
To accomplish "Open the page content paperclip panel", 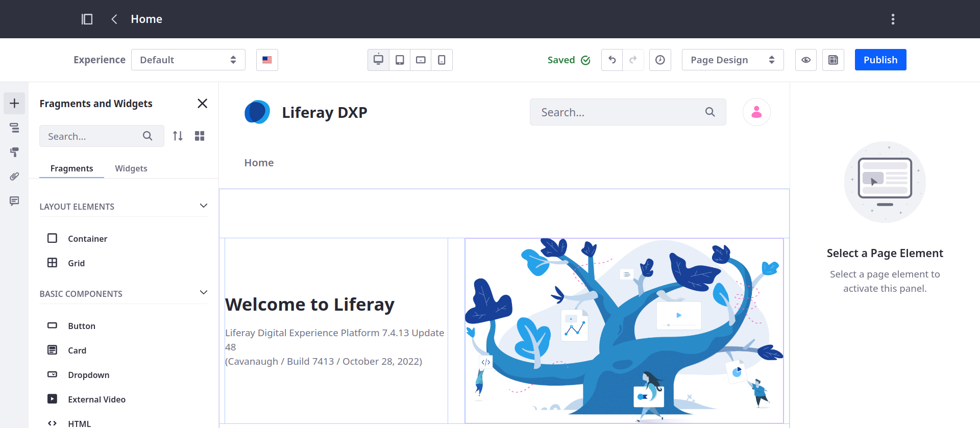I will pyautogui.click(x=14, y=177).
